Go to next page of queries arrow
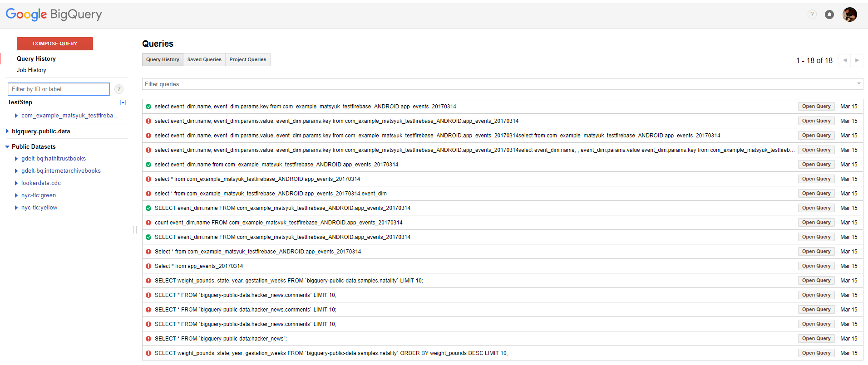This screenshot has width=868, height=365. click(857, 60)
